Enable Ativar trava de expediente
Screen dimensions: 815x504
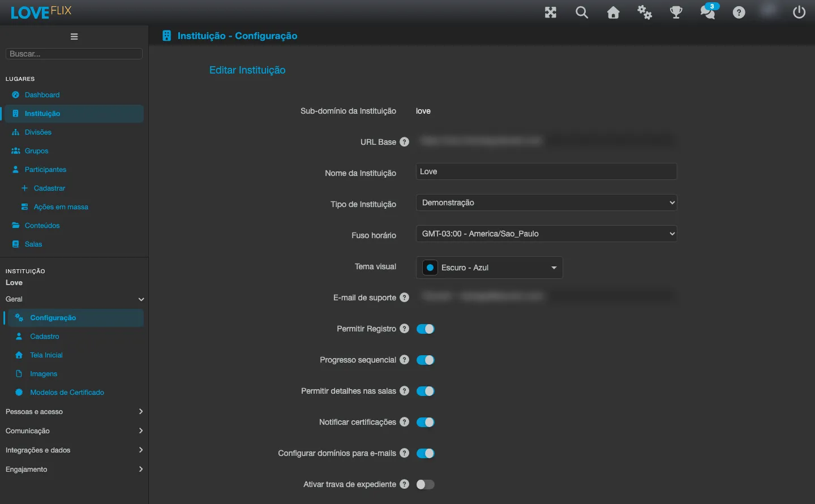point(426,484)
